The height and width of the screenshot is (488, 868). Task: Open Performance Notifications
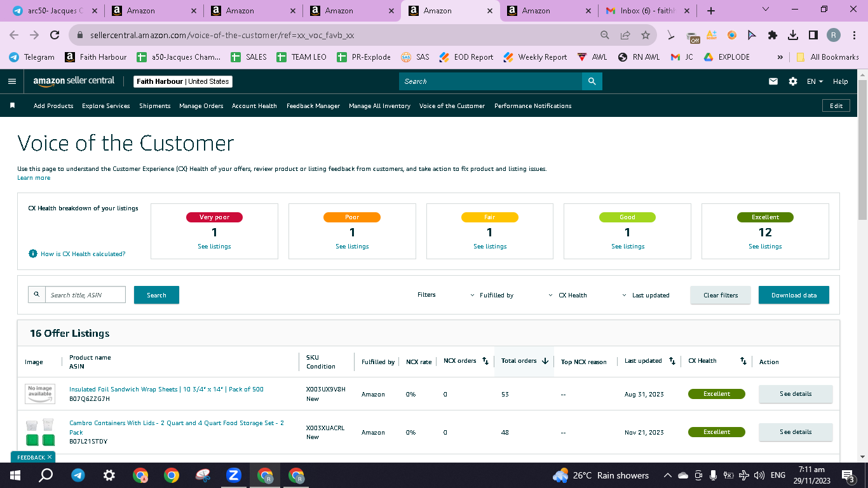click(533, 105)
